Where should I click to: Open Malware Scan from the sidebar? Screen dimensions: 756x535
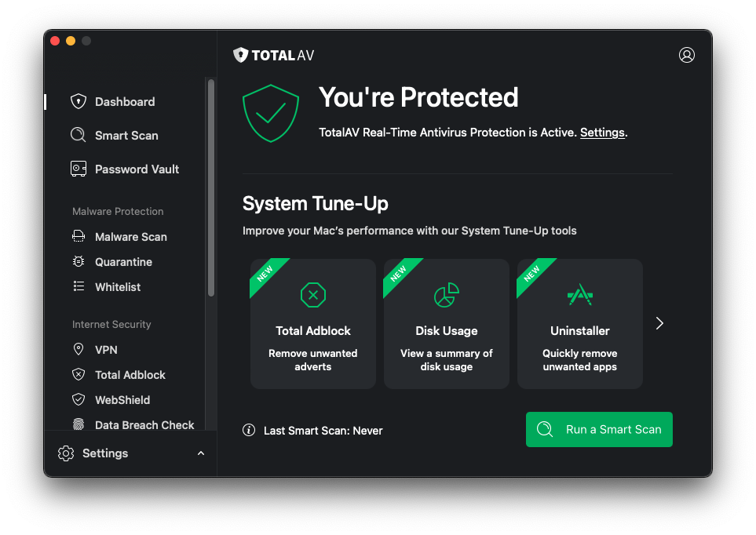tap(130, 237)
